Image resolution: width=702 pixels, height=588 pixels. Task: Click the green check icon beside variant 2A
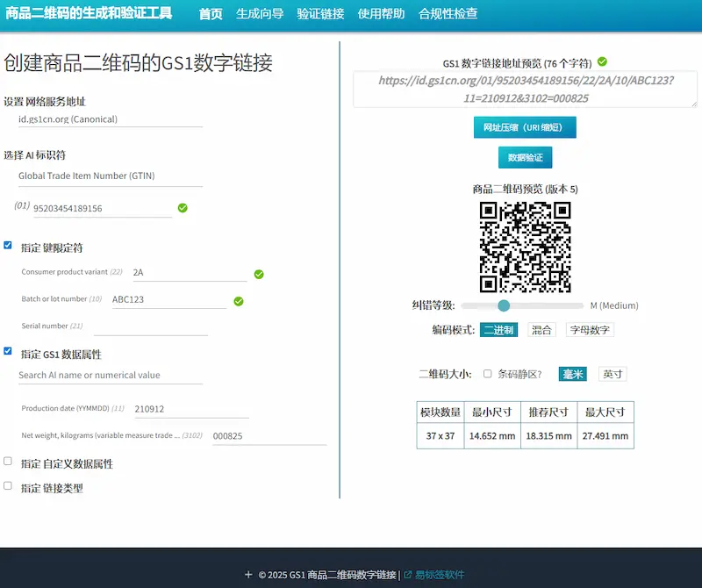click(x=259, y=274)
